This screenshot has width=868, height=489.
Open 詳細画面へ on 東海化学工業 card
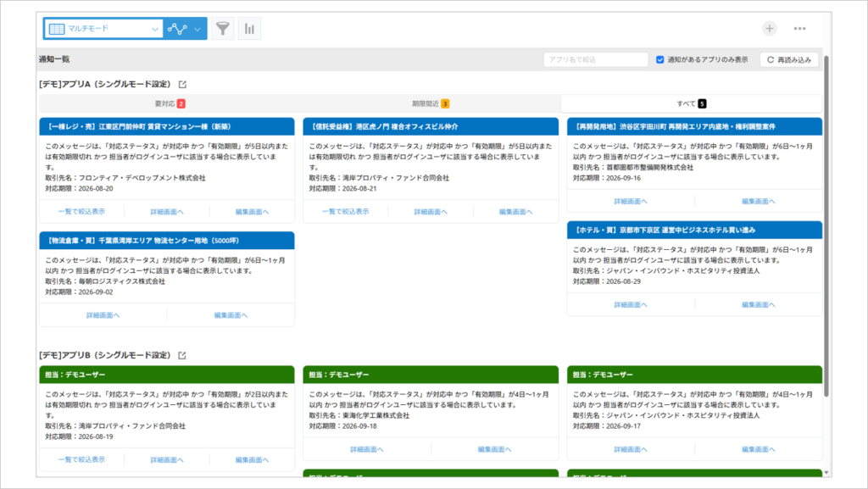(x=366, y=449)
